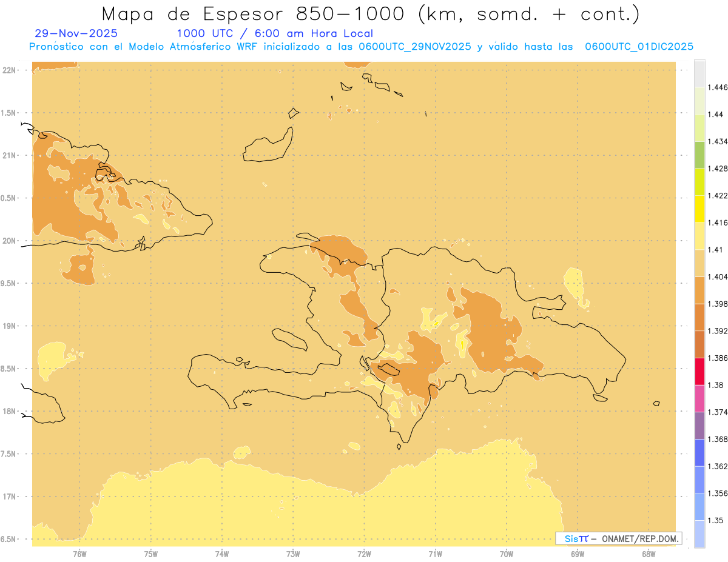Click the 'SisTT - ONAMET/REP.DOM.' logo box

point(619,538)
